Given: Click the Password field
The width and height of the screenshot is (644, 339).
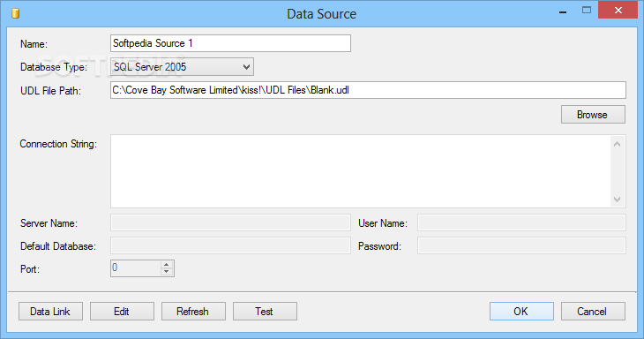Looking at the screenshot, I should (521, 245).
